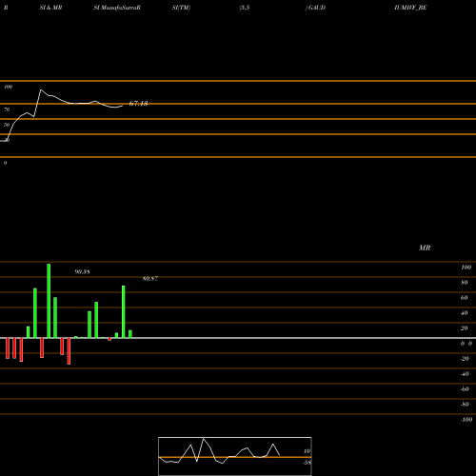The image size is (476, 476).
Task: Click the 0 label below the RSI chart
Action: coord(5,163)
